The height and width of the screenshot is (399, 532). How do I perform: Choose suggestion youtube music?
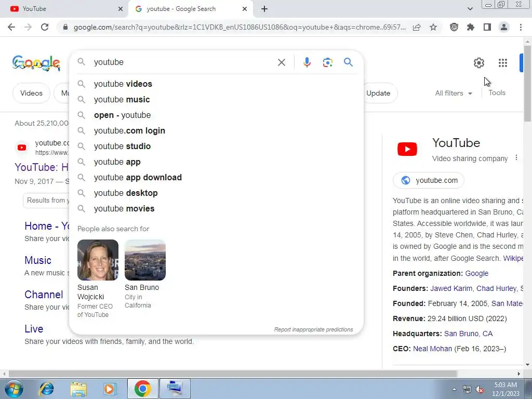pos(216,99)
